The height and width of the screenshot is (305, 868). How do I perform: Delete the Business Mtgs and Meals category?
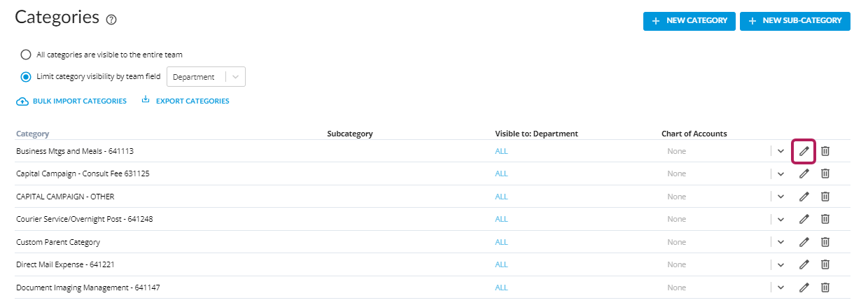(825, 151)
